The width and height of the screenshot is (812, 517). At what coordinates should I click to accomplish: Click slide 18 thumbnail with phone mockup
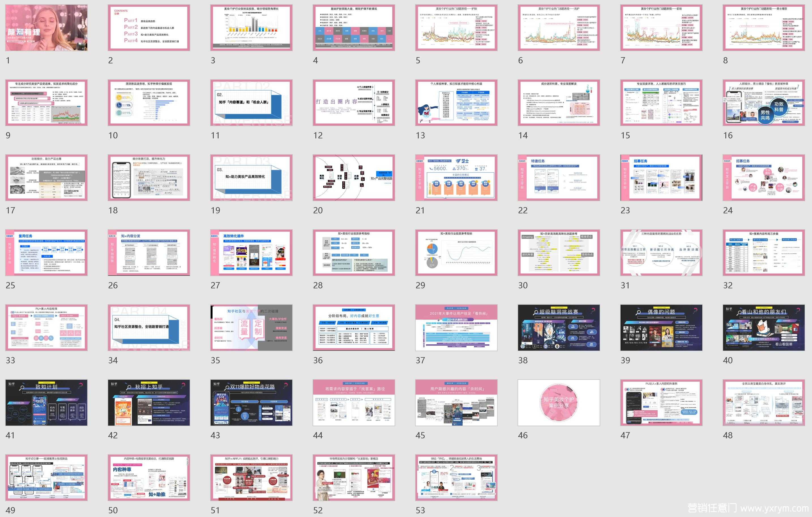[149, 178]
